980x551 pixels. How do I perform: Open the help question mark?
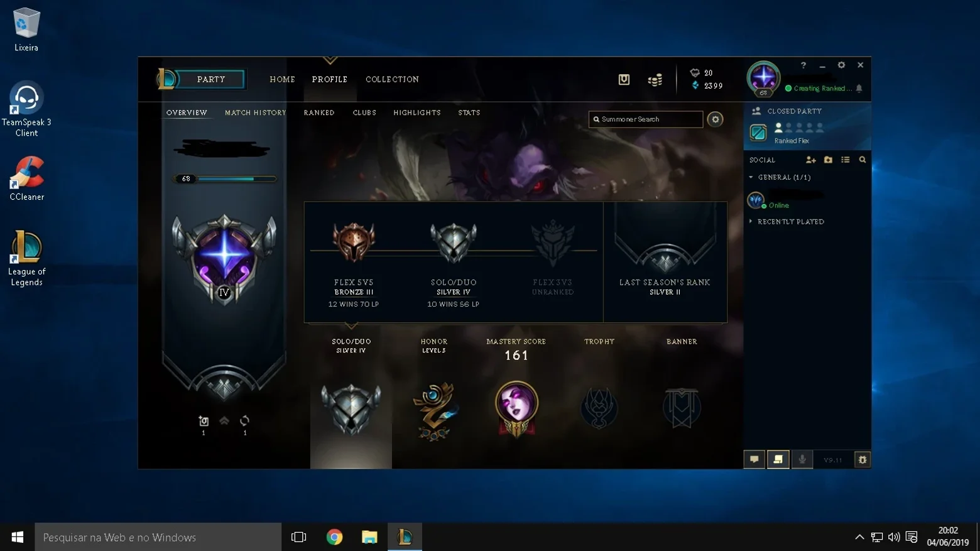(803, 65)
